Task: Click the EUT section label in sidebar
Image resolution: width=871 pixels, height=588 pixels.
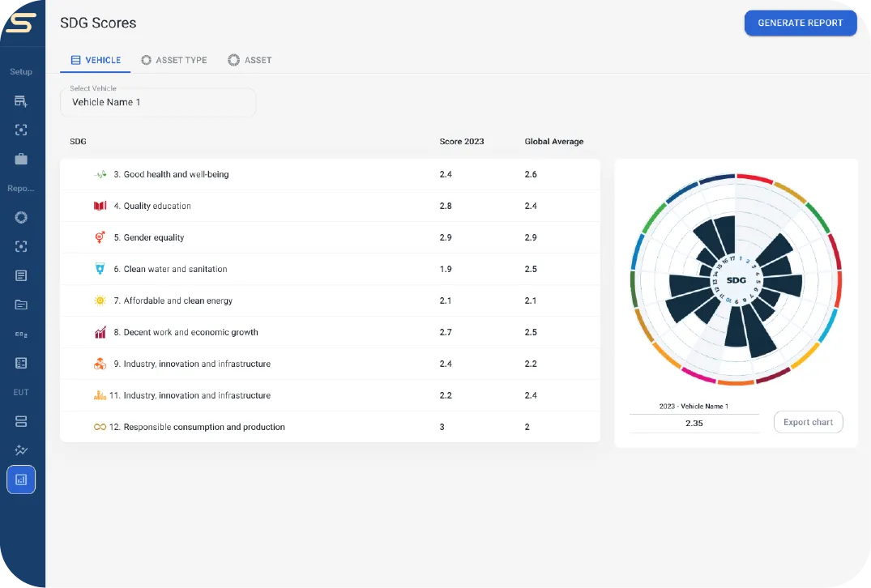Action: point(21,392)
